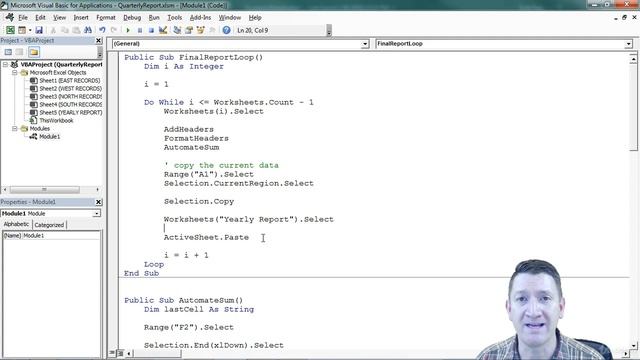Click the Paste toolbar icon
640x360 pixels.
(76, 30)
